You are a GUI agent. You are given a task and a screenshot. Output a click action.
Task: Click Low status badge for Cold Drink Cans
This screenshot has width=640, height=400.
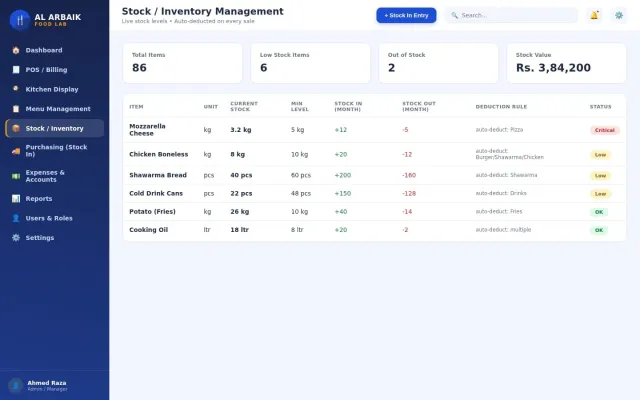point(600,194)
